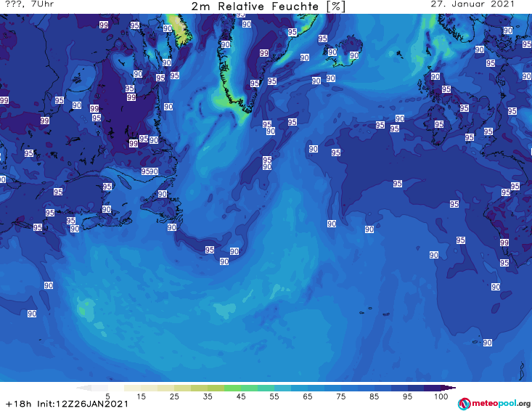Screen dimensions: 532x411
Task: Click the meteopool.org logo
Action: pos(494,404)
